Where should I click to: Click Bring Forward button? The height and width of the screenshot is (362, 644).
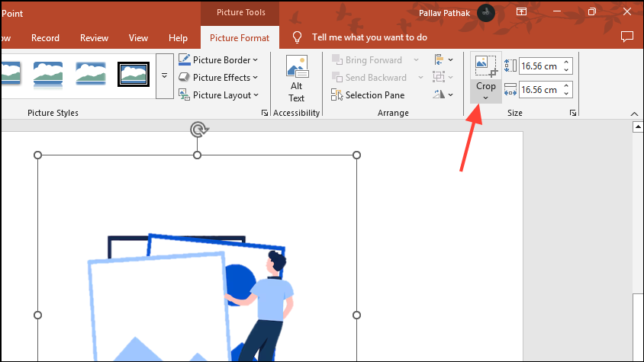pyautogui.click(x=367, y=60)
